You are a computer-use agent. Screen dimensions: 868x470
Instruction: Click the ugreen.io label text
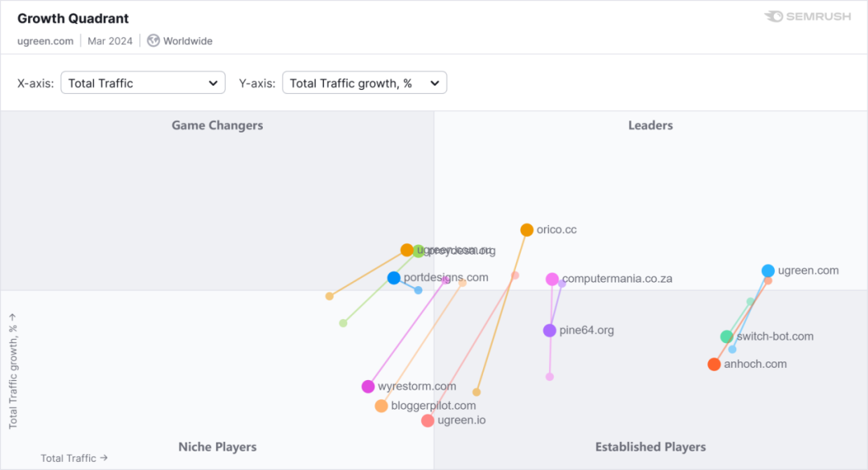tap(461, 420)
